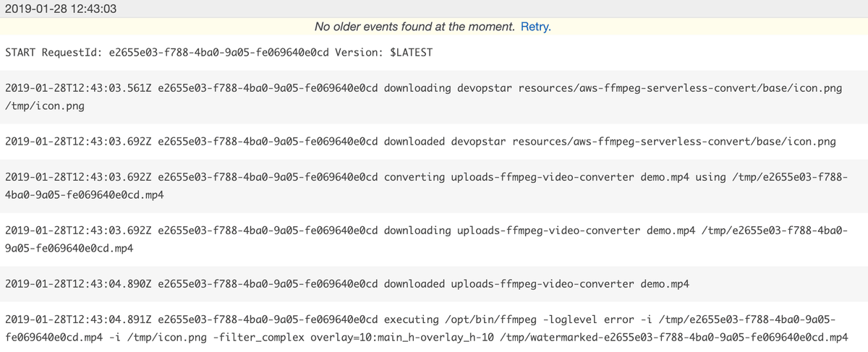The height and width of the screenshot is (352, 868).
Task: Click the 12:43:04.891Z timestamp
Action: point(77,319)
